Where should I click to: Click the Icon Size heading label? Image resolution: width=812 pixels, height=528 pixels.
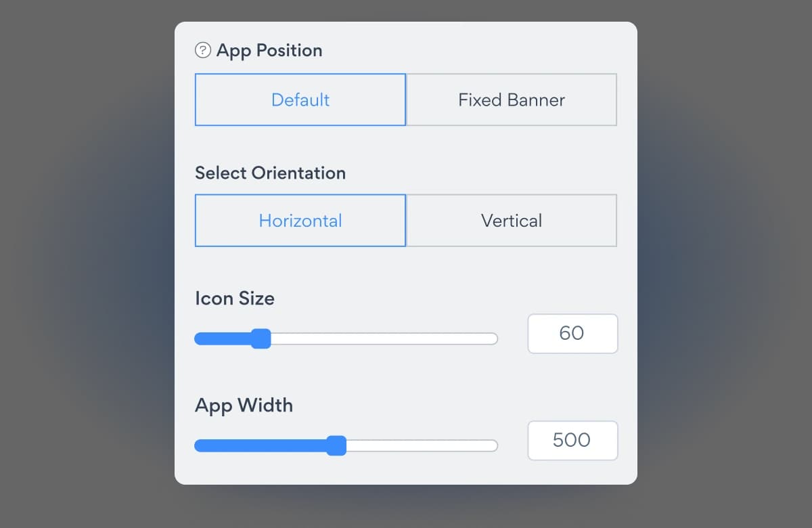[x=235, y=299]
